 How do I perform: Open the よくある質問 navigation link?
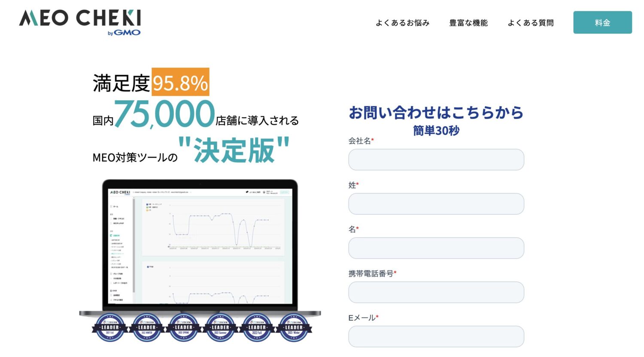tap(531, 23)
